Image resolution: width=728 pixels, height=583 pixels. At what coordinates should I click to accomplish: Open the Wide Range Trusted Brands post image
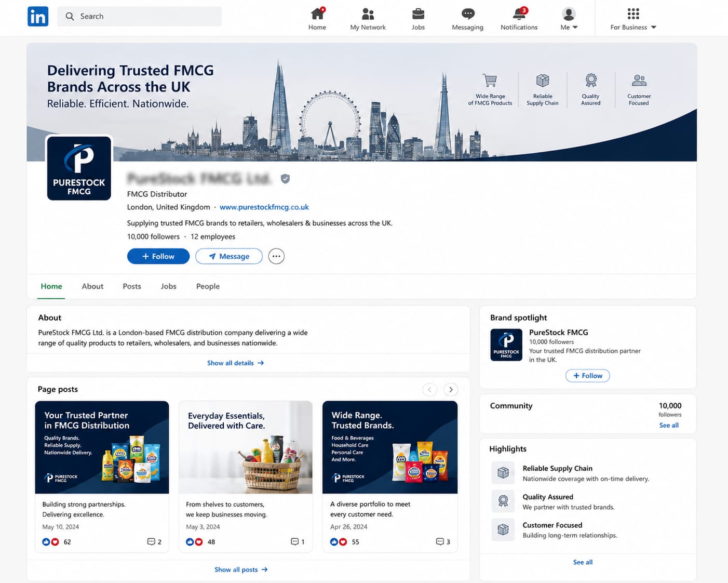390,447
